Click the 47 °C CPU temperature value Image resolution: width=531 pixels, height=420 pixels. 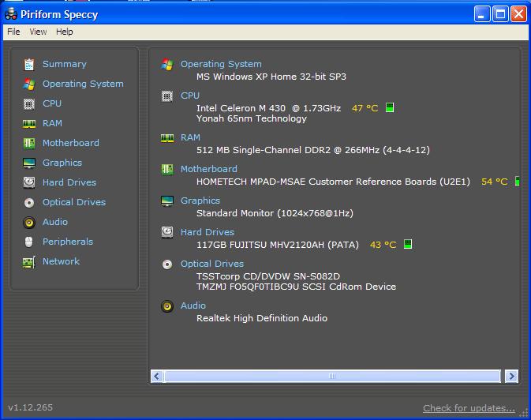(365, 108)
